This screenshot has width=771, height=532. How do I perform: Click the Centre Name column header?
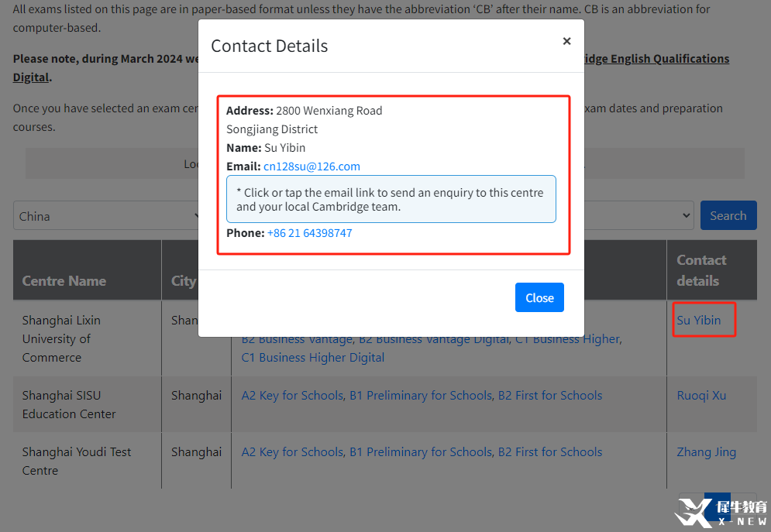64,281
